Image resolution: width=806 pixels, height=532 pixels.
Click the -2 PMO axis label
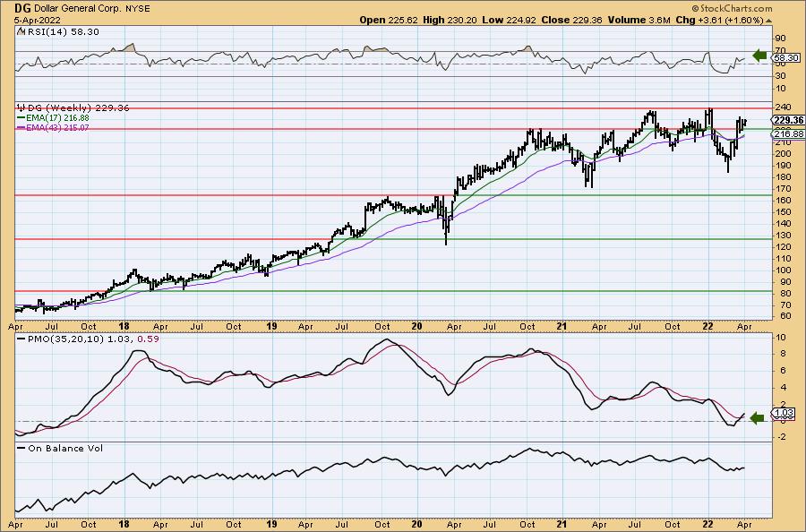(x=780, y=437)
